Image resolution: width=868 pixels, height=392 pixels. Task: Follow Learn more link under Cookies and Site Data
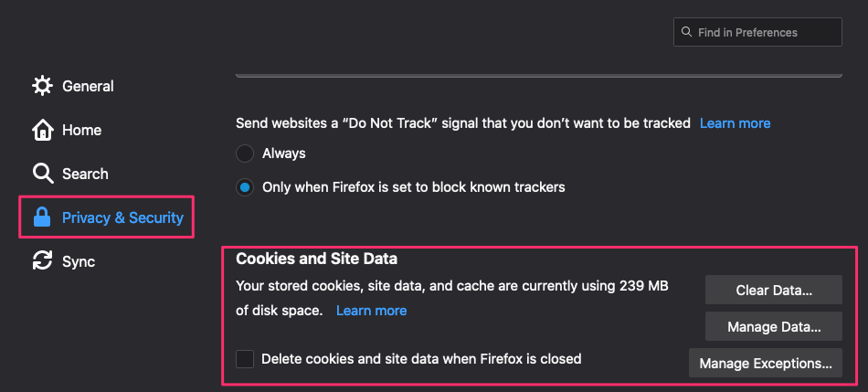click(x=371, y=311)
